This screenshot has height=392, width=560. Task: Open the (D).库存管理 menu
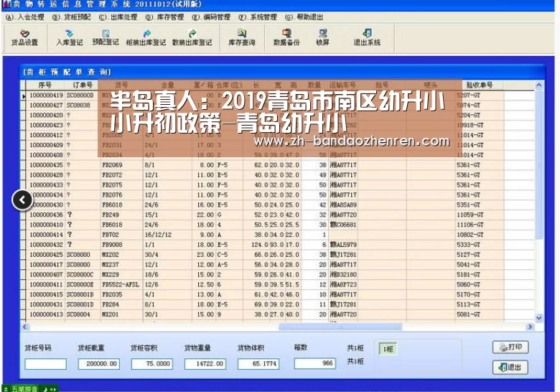[x=164, y=17]
